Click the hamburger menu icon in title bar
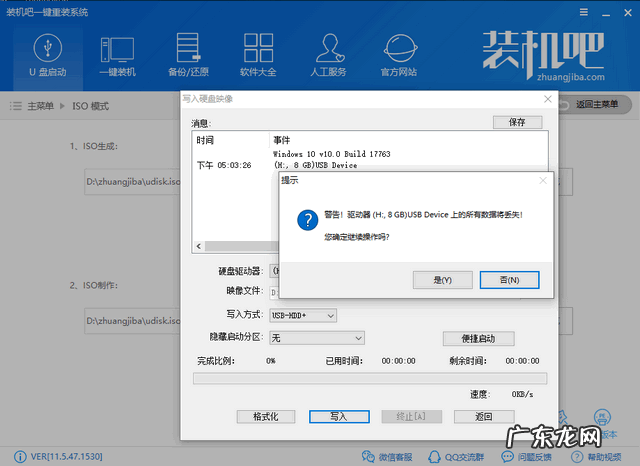The height and width of the screenshot is (466, 640). (x=584, y=13)
